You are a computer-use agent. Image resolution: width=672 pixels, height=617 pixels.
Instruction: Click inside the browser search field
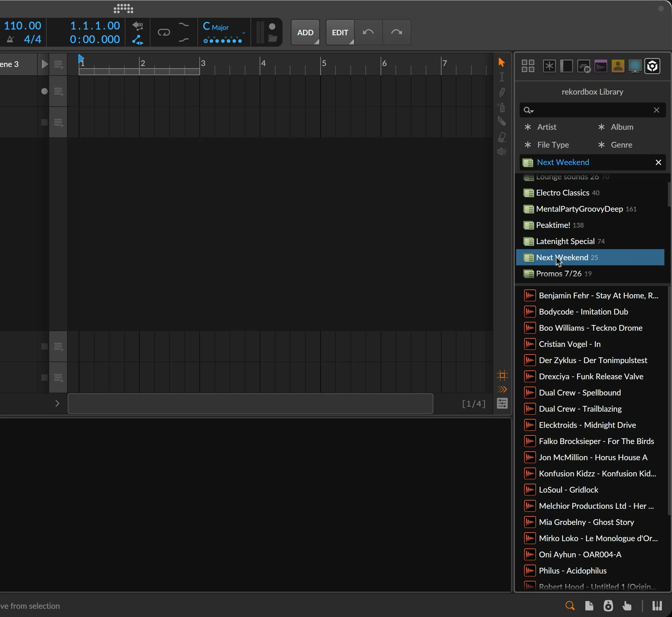[x=593, y=110]
